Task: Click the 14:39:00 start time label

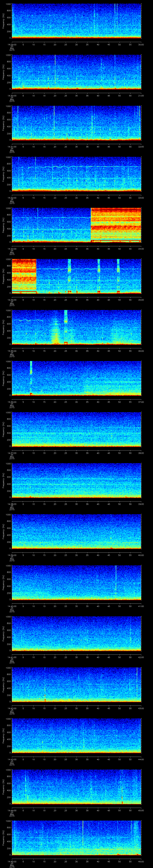Action: (x=12, y=555)
